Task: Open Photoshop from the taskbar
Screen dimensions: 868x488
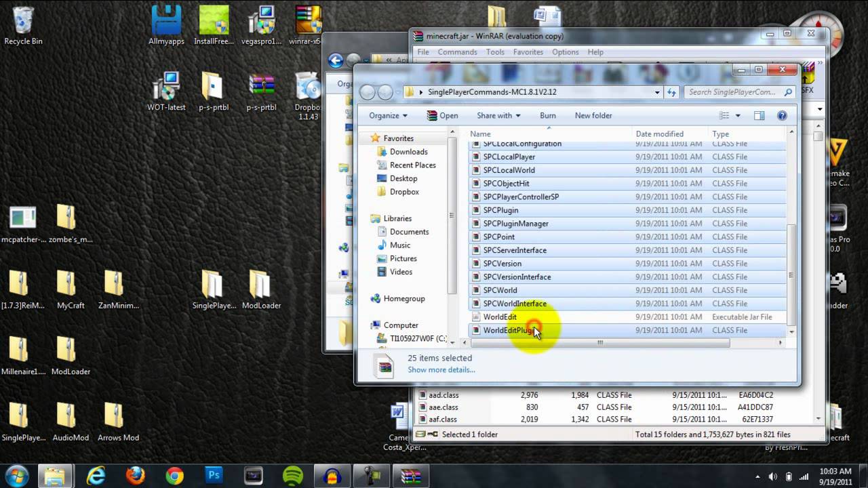Action: click(214, 476)
